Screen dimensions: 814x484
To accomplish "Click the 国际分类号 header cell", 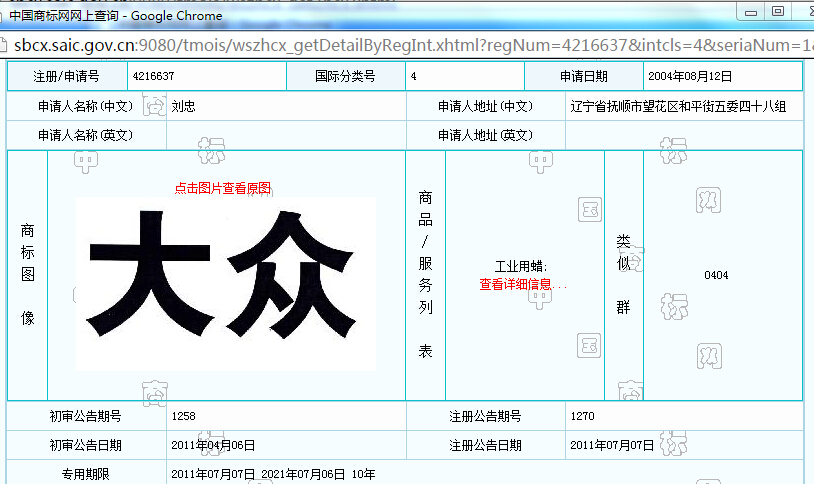I will point(345,76).
